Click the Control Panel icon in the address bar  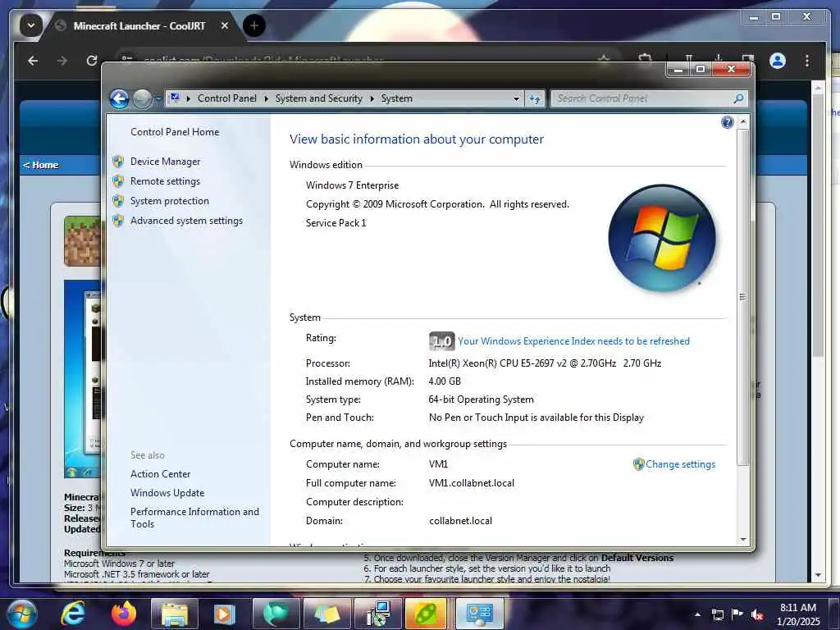(x=175, y=98)
